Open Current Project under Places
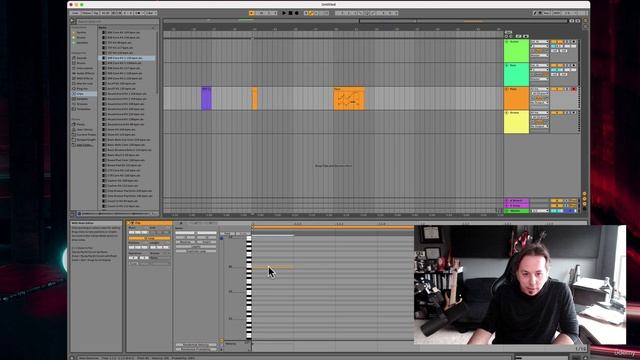The height and width of the screenshot is (360, 640). [85, 134]
